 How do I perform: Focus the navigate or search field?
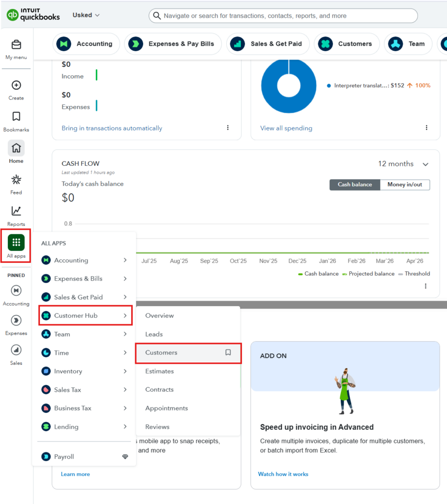283,15
